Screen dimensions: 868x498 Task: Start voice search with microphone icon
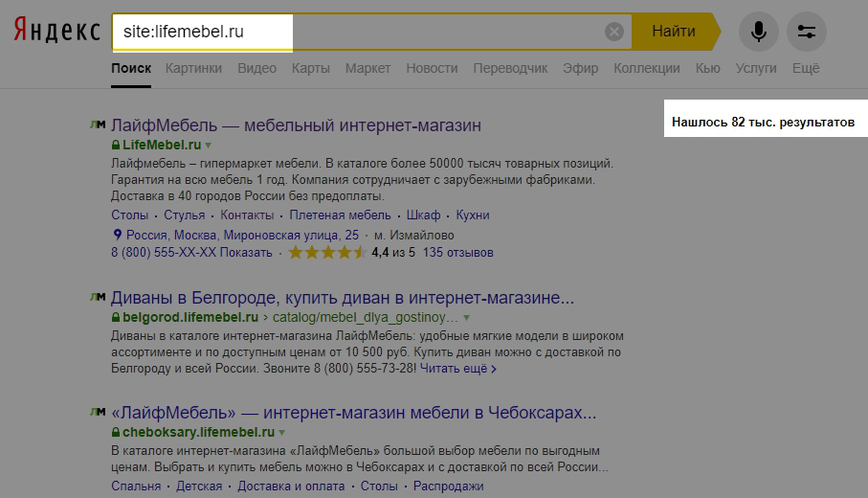tap(758, 32)
